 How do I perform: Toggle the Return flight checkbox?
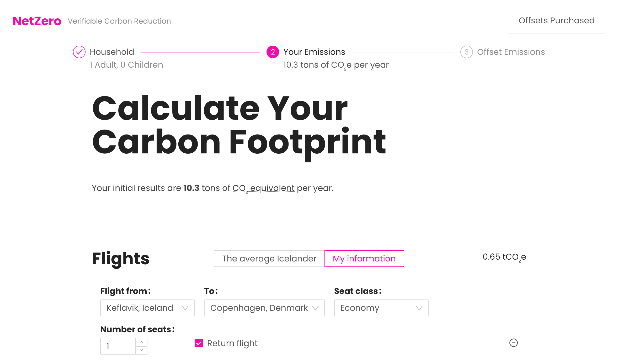point(199,343)
